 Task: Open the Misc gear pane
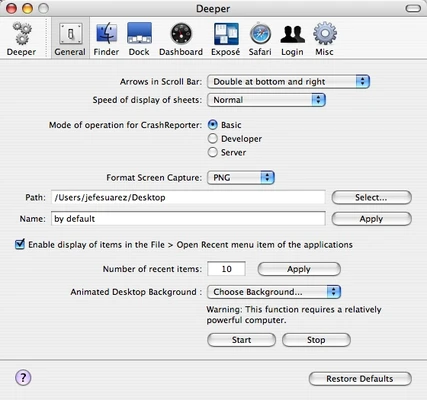[x=324, y=39]
